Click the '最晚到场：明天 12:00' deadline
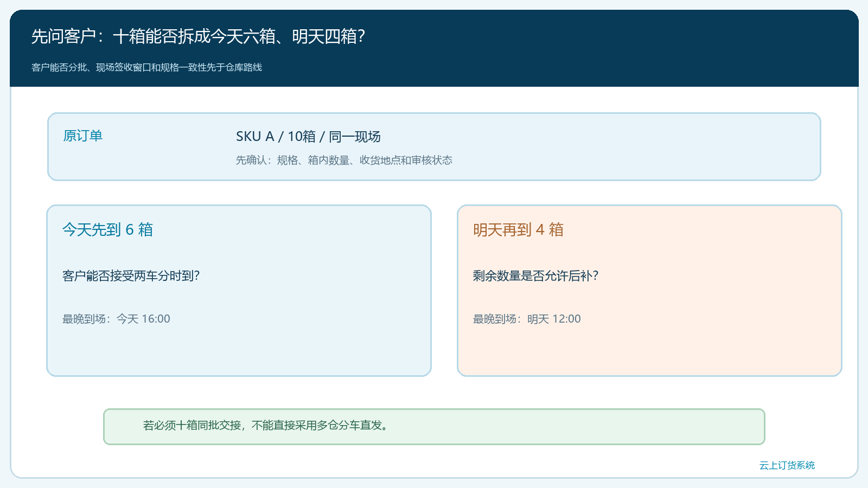The height and width of the screenshot is (488, 868). 527,319
